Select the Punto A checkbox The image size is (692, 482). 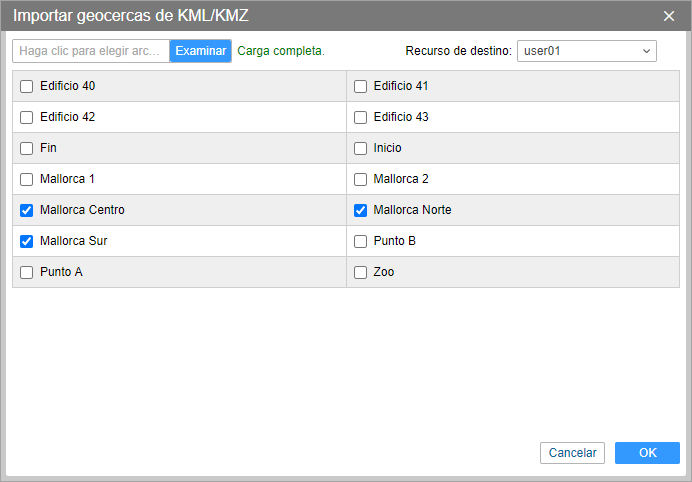pos(27,272)
